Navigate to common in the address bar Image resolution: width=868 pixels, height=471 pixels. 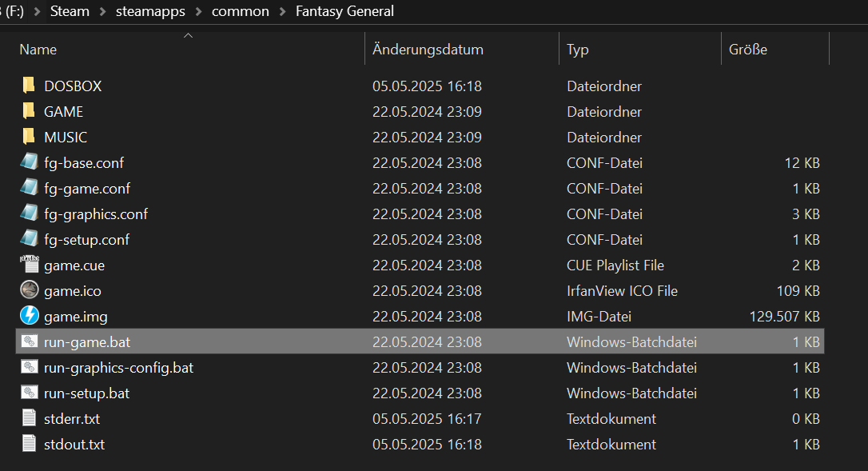coord(241,11)
